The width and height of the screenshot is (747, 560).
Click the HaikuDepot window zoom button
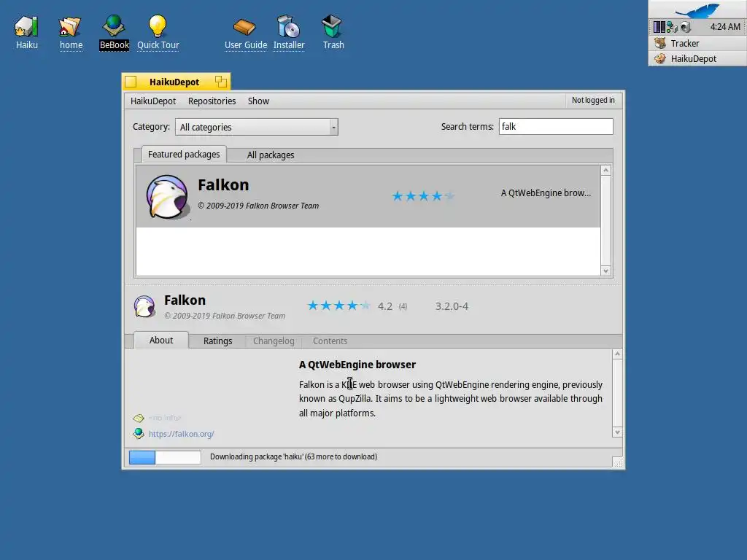[x=220, y=82]
